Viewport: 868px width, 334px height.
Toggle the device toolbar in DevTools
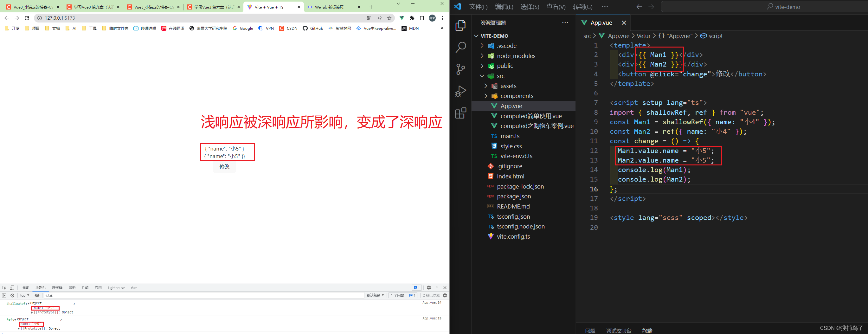coord(11,287)
